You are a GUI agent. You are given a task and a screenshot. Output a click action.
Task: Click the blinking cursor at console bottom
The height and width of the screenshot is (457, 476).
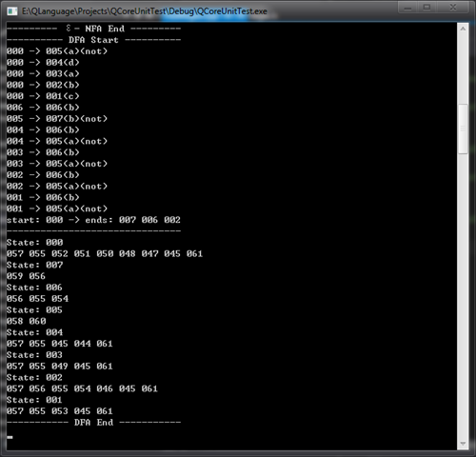pos(10,437)
